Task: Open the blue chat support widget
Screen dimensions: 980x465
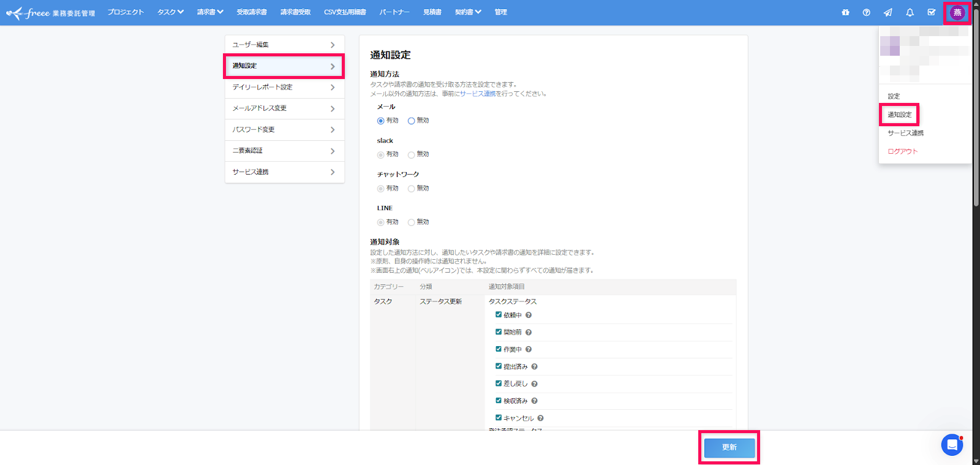Action: 952,445
